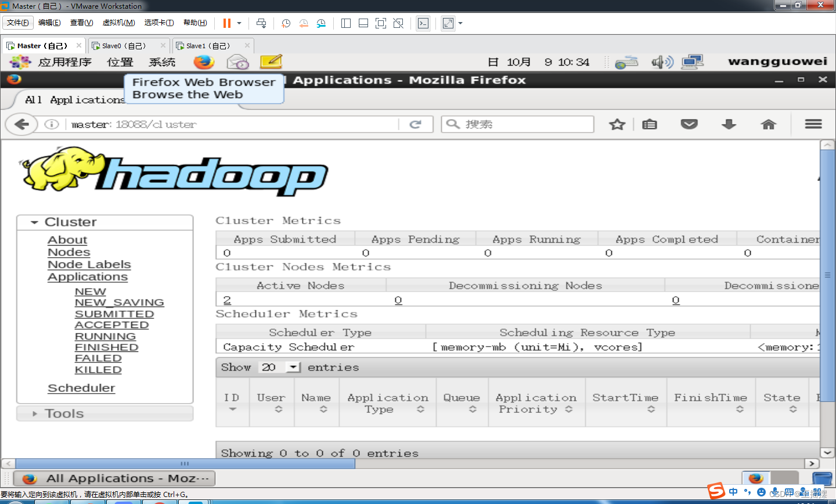This screenshot has height=504, width=836.
Task: Filter applications by FINISHED state
Action: pyautogui.click(x=107, y=347)
